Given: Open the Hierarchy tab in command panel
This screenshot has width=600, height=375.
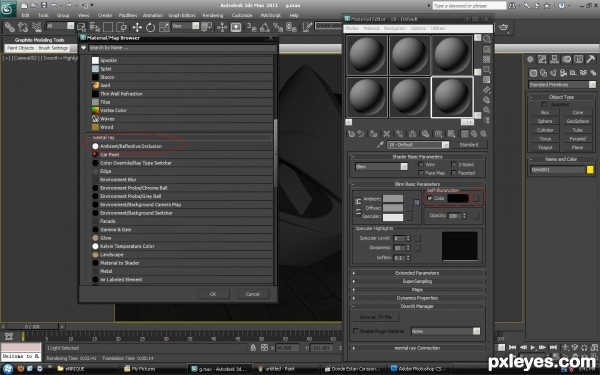Looking at the screenshot, I should tap(554, 59).
